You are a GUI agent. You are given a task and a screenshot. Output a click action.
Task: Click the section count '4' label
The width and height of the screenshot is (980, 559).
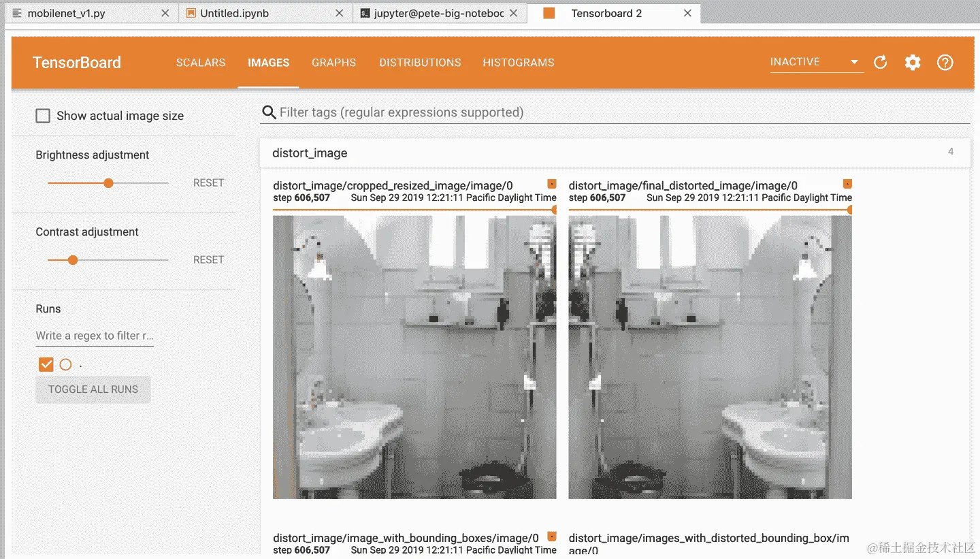coord(951,152)
